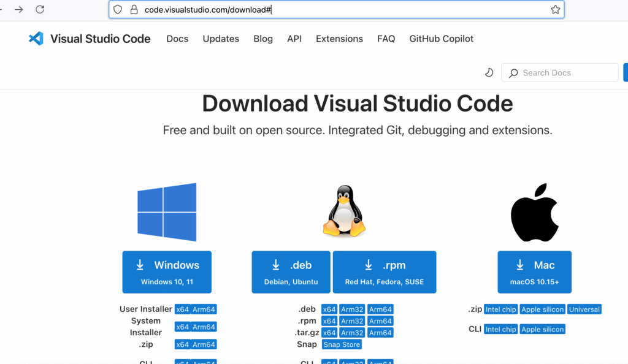Click the browser reload icon
The width and height of the screenshot is (628, 364).
(40, 10)
